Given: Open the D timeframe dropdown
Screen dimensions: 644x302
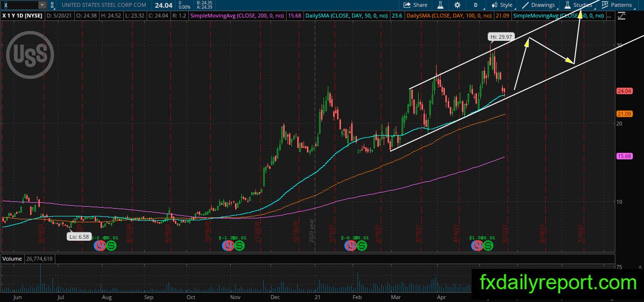Looking at the screenshot, I should coord(475,5).
